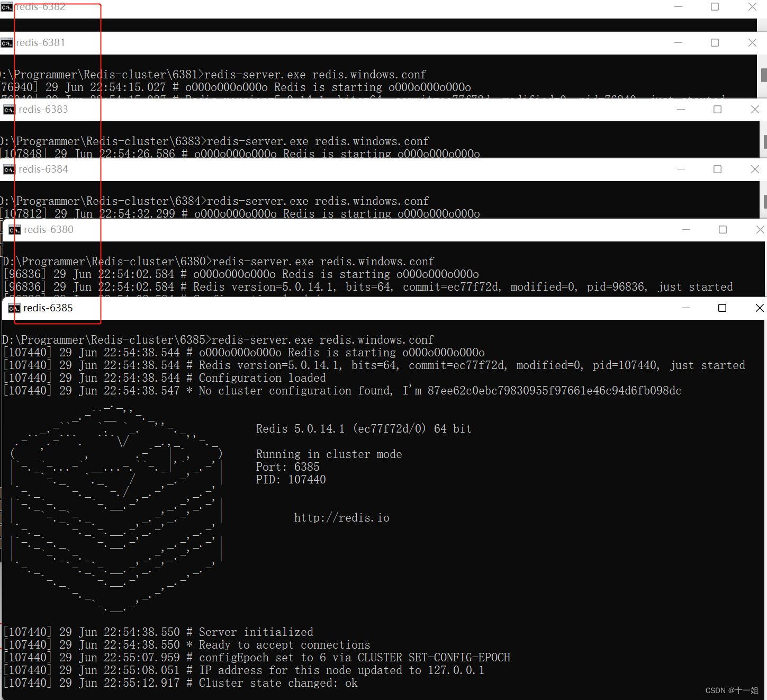Minimize the redis-6383 window

tap(681, 109)
